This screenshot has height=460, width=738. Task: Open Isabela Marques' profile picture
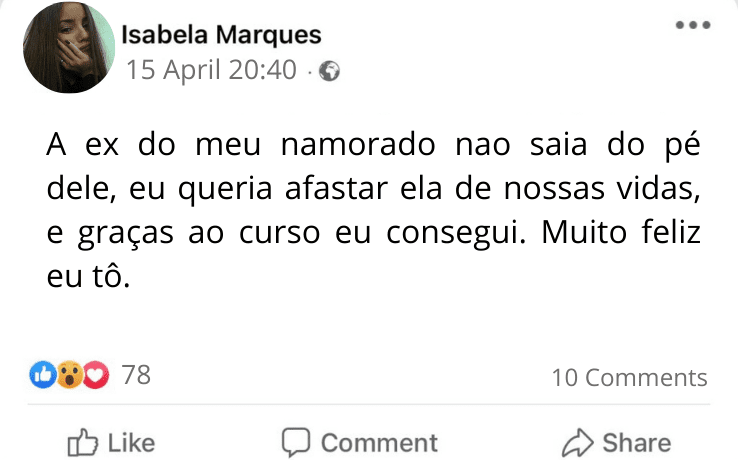(x=69, y=47)
